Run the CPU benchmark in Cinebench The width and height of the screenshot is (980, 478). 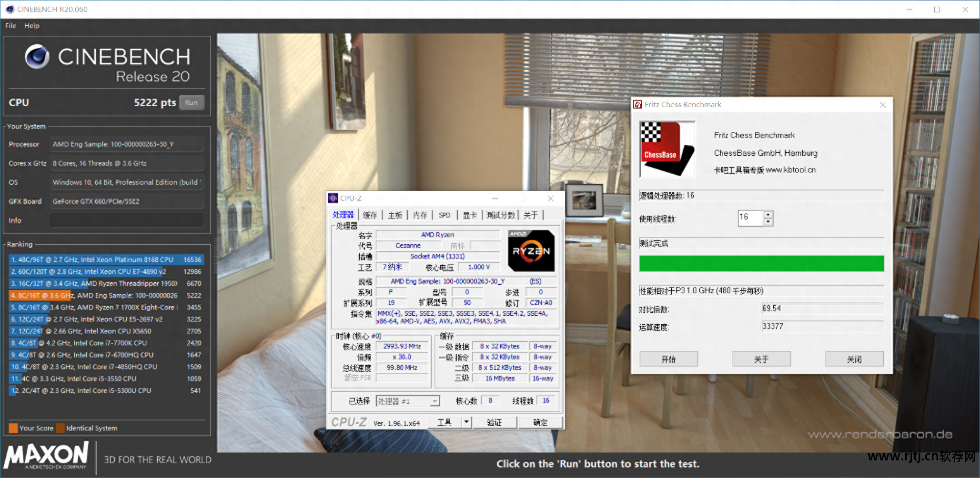coord(192,102)
